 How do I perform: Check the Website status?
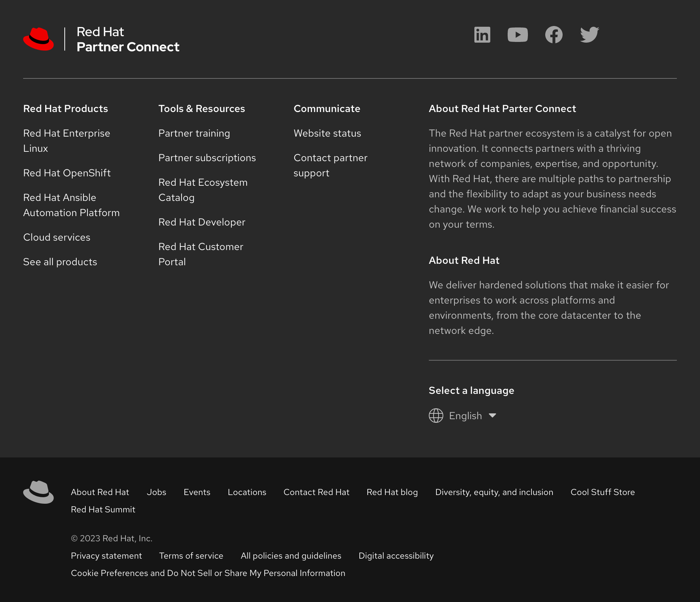tap(327, 133)
